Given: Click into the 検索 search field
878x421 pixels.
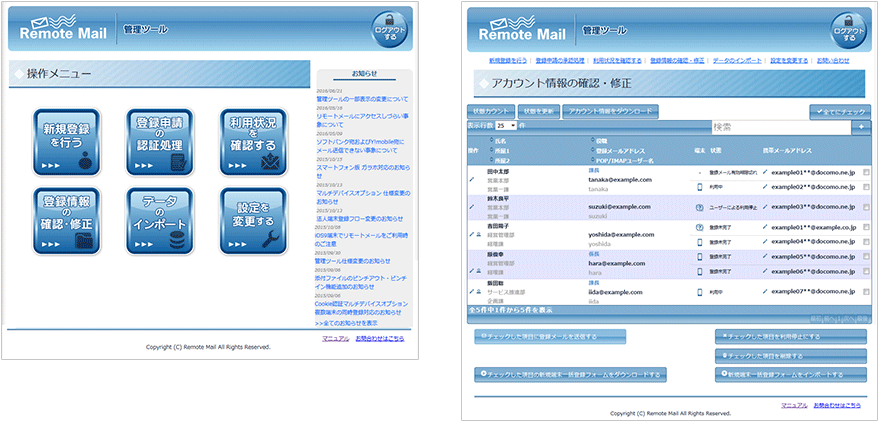Looking at the screenshot, I should 778,127.
